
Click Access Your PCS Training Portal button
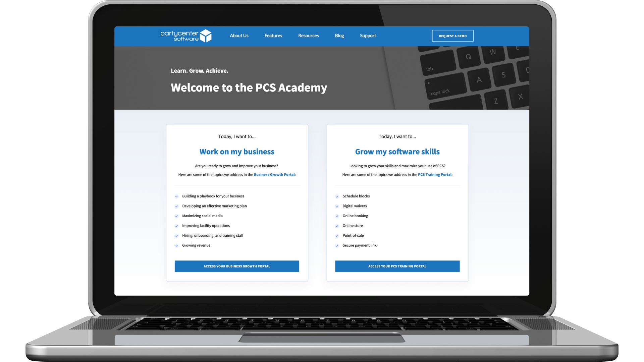click(397, 266)
